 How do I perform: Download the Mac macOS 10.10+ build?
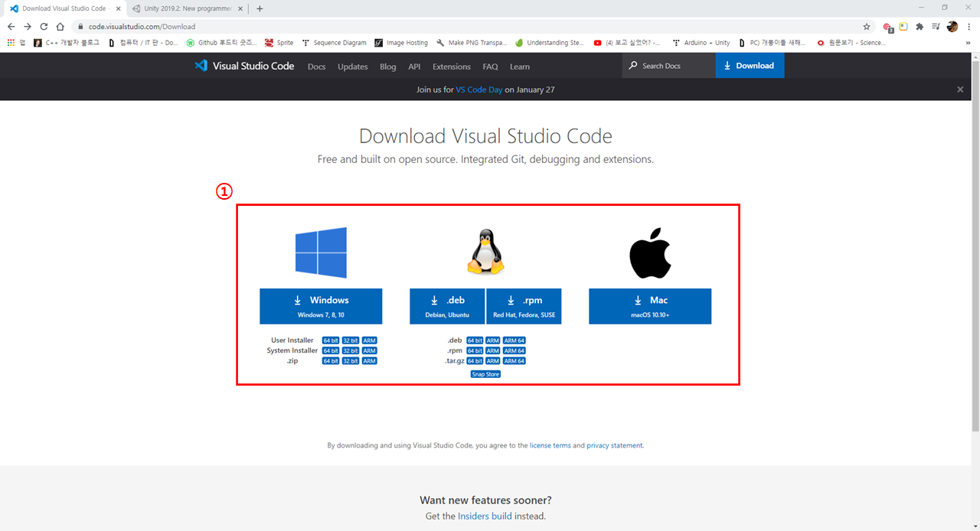click(650, 306)
